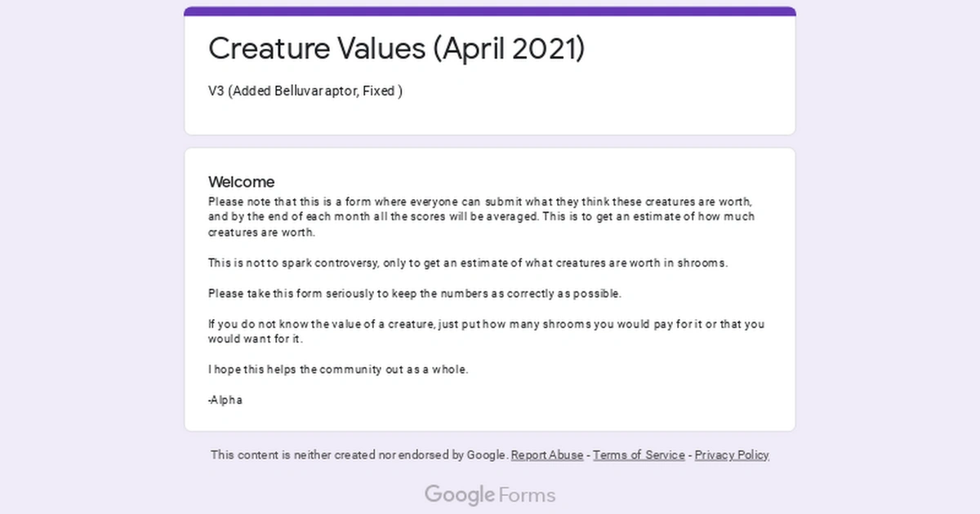Open the Report Abuse link
This screenshot has height=514, width=980.
tap(546, 454)
